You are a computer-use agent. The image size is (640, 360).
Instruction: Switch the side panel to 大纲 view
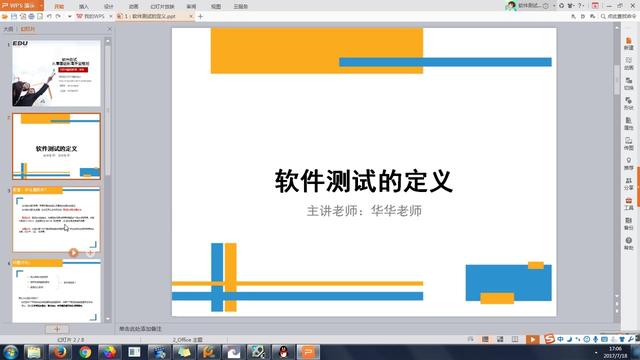pos(8,29)
